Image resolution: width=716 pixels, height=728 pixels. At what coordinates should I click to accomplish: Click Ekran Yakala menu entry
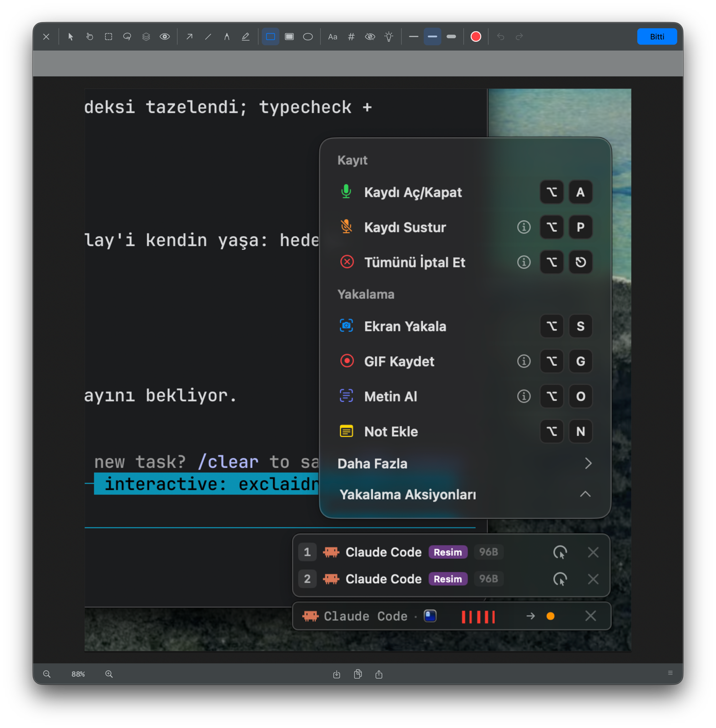(x=465, y=326)
